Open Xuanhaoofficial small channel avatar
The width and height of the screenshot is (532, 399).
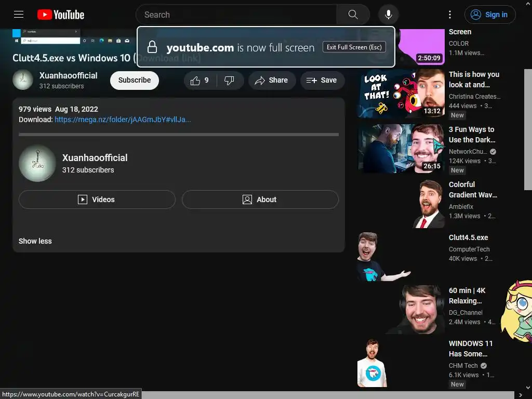point(23,80)
